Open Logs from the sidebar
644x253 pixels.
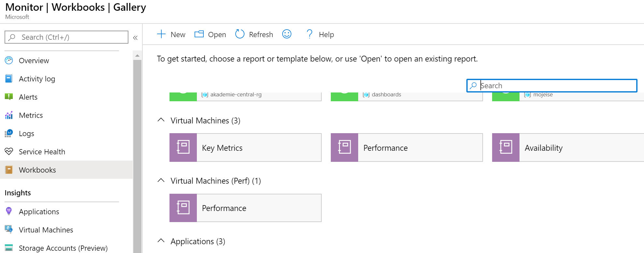point(26,134)
